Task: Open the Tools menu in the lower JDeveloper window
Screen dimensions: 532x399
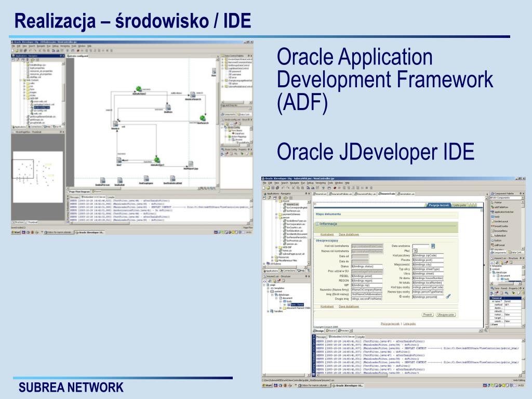Action: (x=330, y=183)
